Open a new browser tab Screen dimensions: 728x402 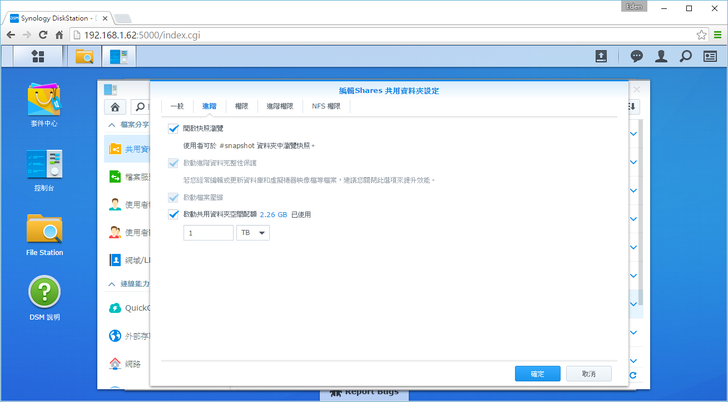point(123,18)
